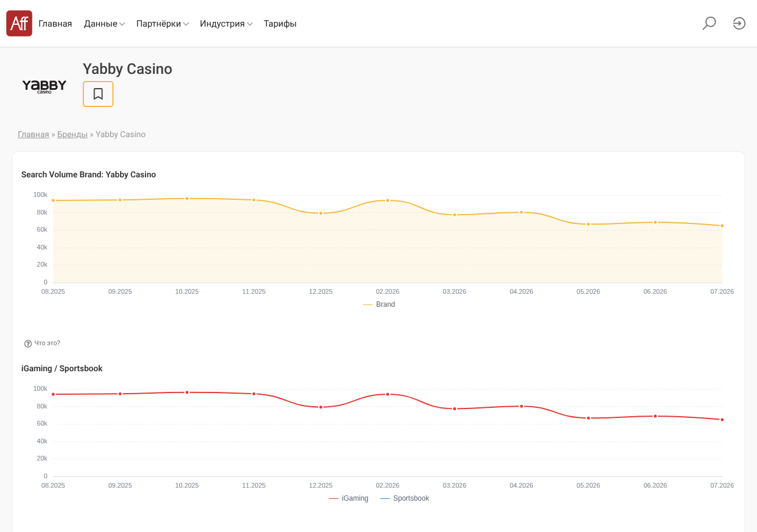Click the Yabby Casino logo image
The image size is (757, 532).
(44, 86)
